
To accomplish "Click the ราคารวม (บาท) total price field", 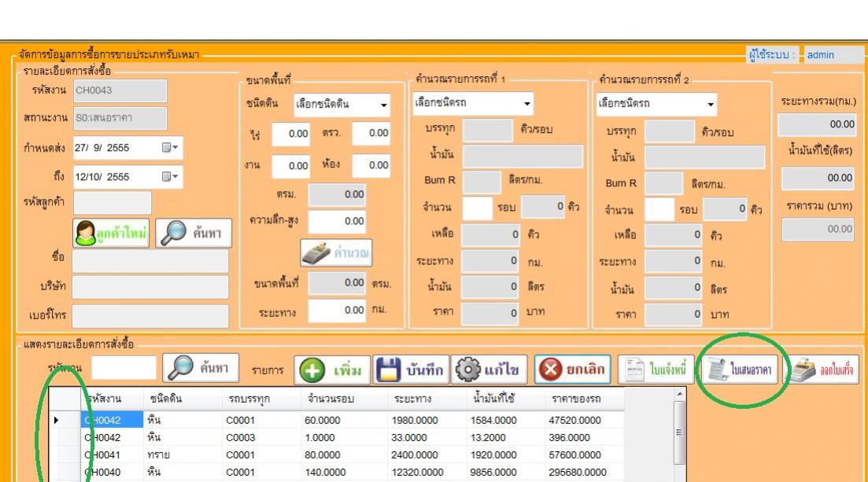I will [x=818, y=229].
